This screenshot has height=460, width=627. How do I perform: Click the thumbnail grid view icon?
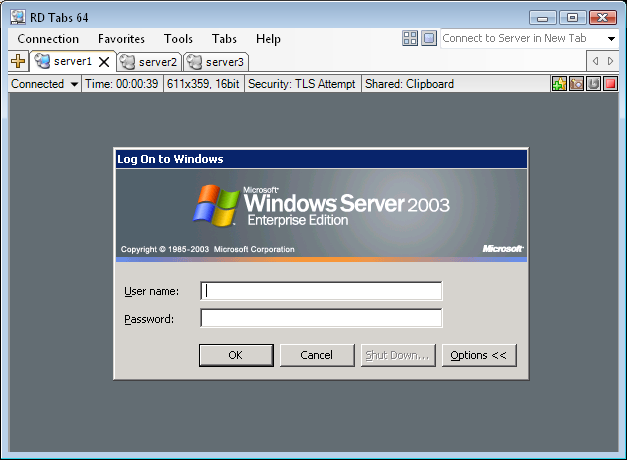410,38
